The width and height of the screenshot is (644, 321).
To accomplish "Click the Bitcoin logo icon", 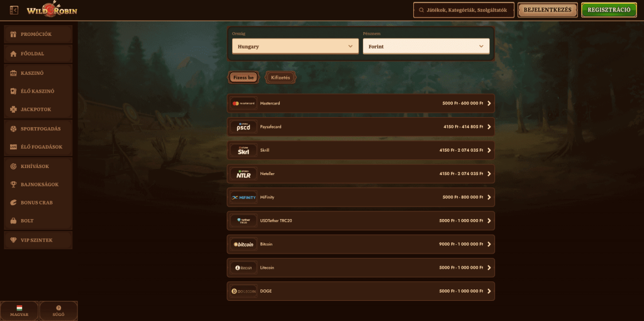I will (243, 244).
